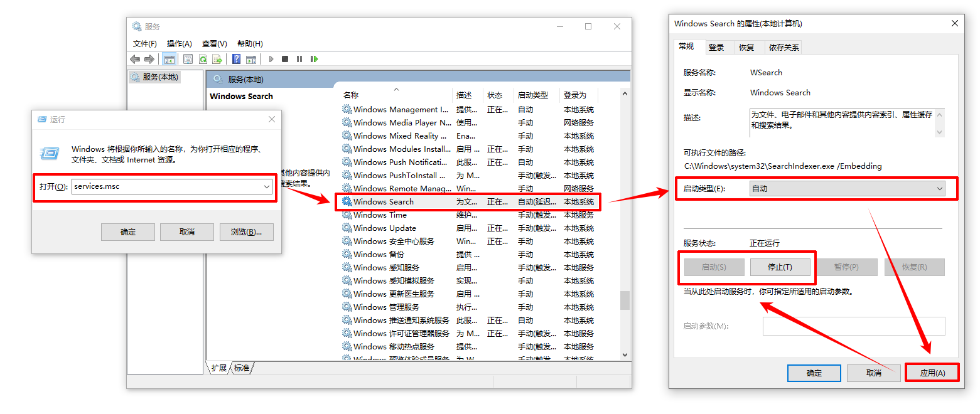The image size is (980, 414).
Task: Click the services list scrollbar down arrow
Action: coord(625,355)
